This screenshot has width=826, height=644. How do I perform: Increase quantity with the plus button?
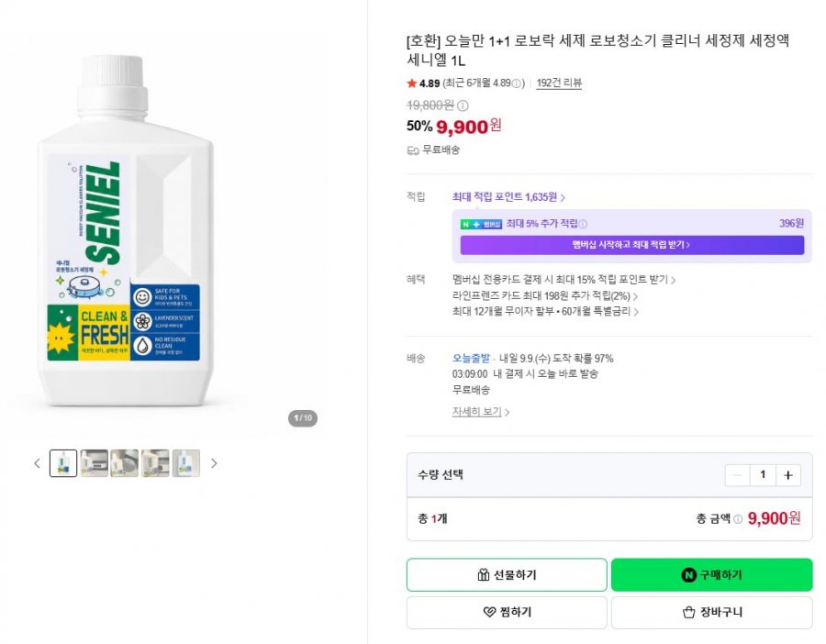tap(788, 475)
